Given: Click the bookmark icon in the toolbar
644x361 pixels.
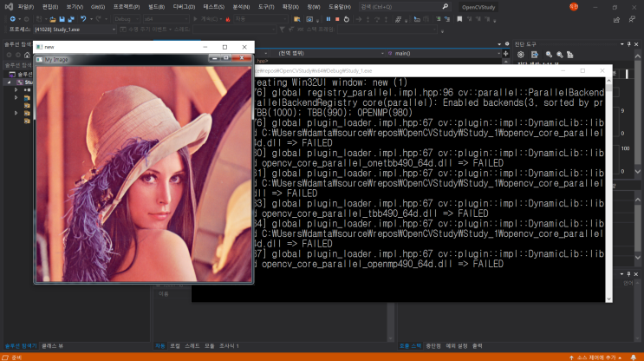Looking at the screenshot, I should (x=459, y=19).
